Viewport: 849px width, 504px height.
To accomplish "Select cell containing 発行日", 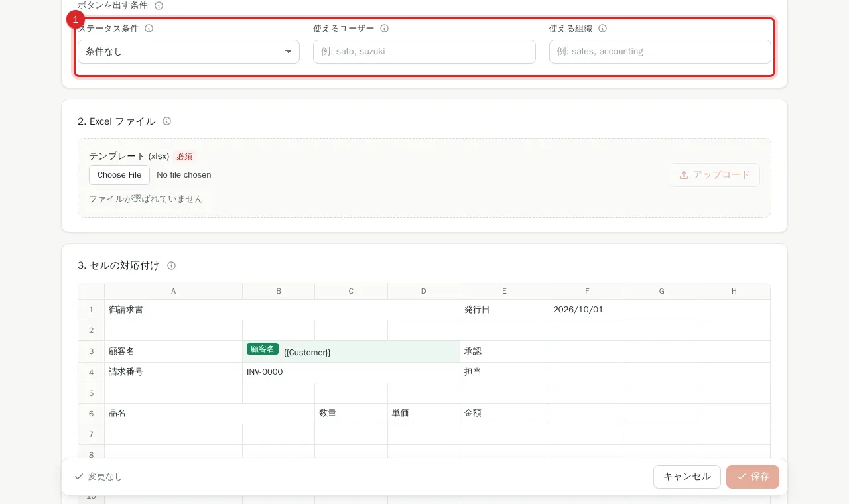I will 505,310.
